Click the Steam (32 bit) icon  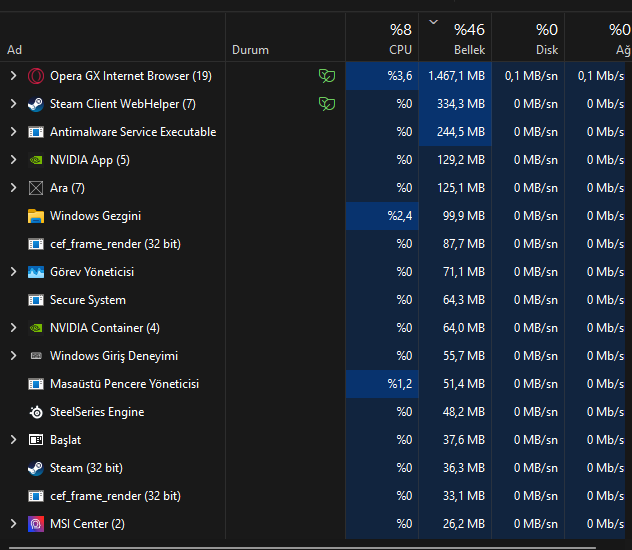coord(36,468)
